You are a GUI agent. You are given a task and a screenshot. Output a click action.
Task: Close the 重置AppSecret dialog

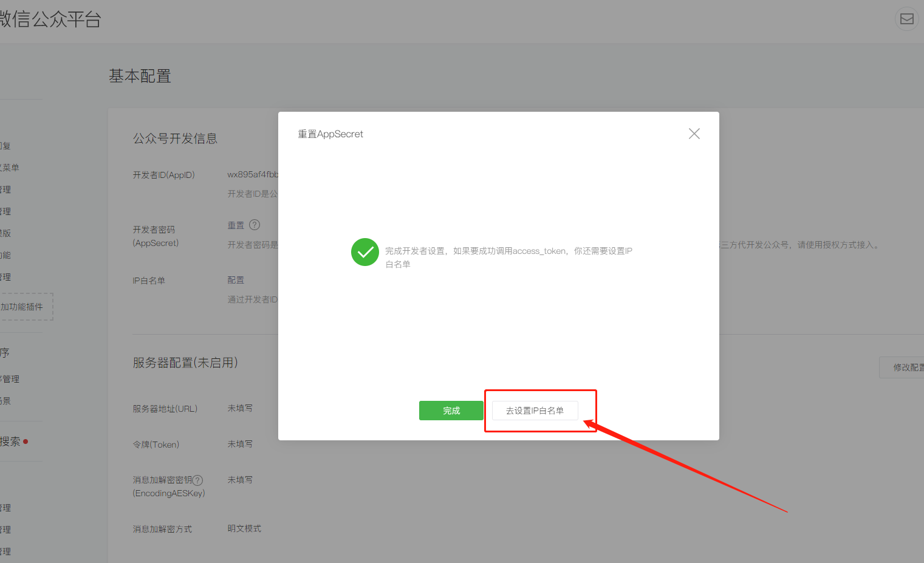tap(694, 134)
